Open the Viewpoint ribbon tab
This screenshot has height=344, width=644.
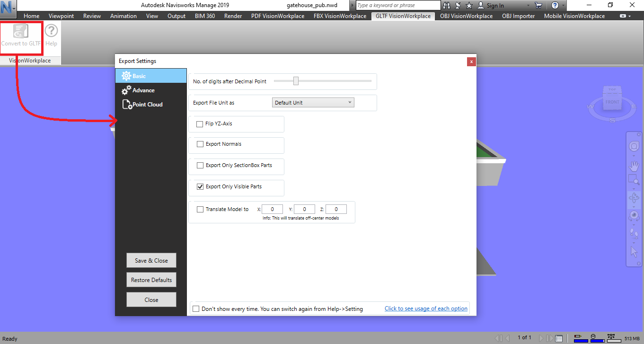pyautogui.click(x=62, y=16)
